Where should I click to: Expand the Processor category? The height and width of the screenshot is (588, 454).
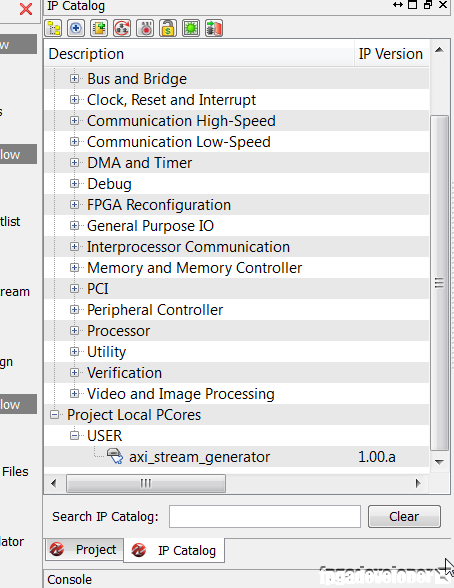coord(74,331)
